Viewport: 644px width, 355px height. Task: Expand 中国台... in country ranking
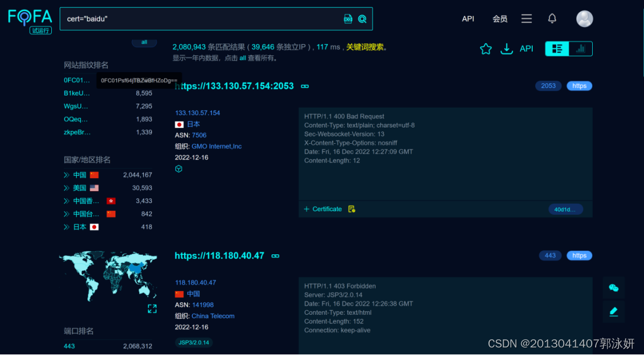click(66, 214)
